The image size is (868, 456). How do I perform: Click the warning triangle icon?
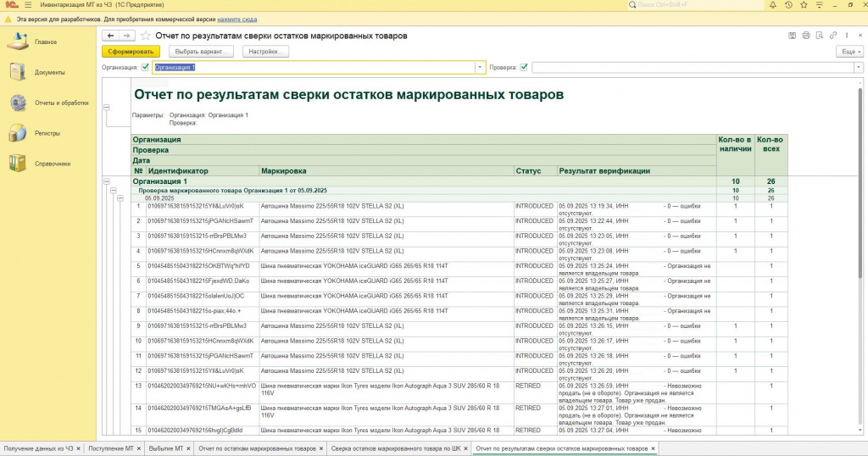click(x=8, y=19)
